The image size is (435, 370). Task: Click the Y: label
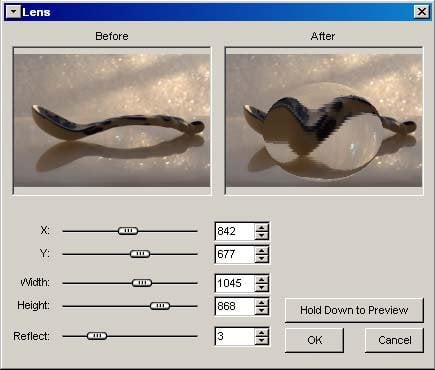[x=45, y=253]
